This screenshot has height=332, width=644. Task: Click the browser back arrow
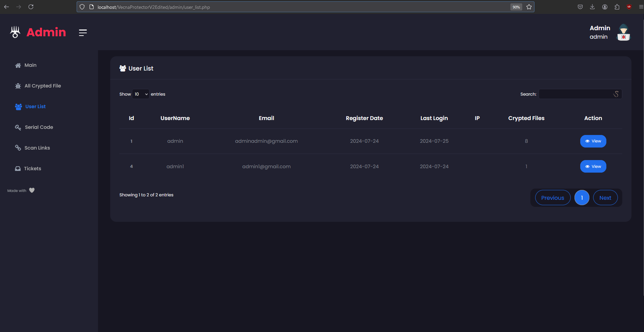(6, 7)
